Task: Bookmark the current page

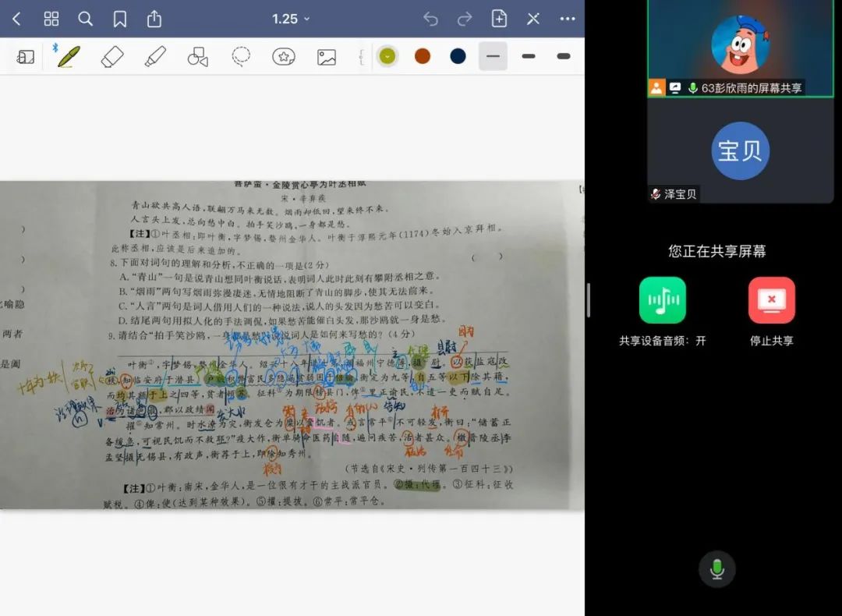Action: [120, 19]
